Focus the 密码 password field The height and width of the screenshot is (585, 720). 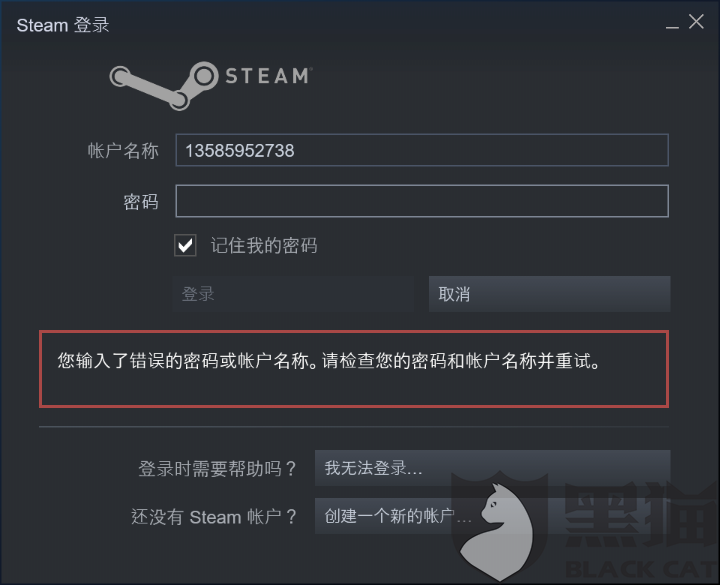[422, 201]
